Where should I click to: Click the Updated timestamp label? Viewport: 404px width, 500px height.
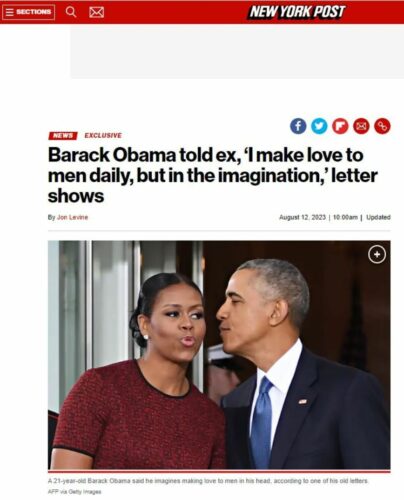pyautogui.click(x=378, y=217)
